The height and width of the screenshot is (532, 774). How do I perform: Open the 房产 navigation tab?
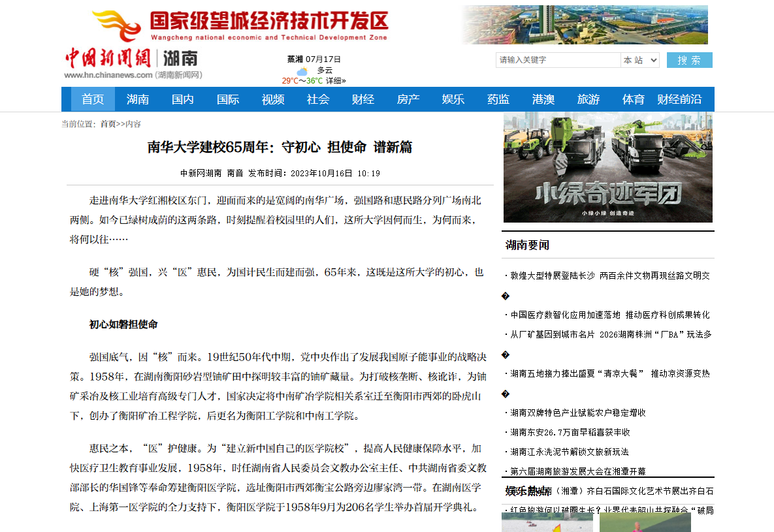pos(408,99)
